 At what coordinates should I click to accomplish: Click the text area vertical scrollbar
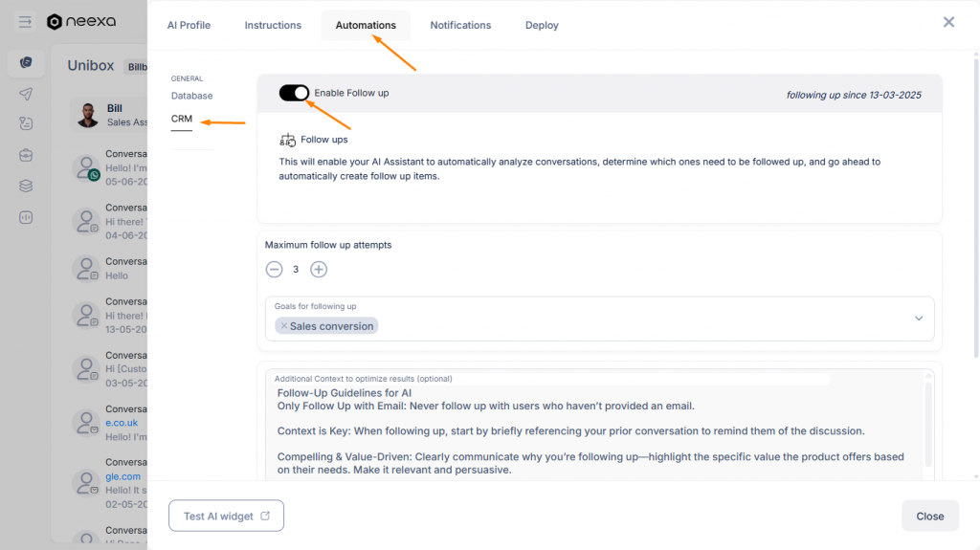(x=928, y=425)
